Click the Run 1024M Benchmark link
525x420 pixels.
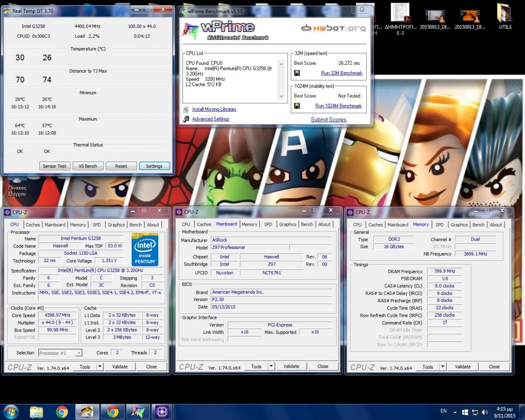pos(339,106)
